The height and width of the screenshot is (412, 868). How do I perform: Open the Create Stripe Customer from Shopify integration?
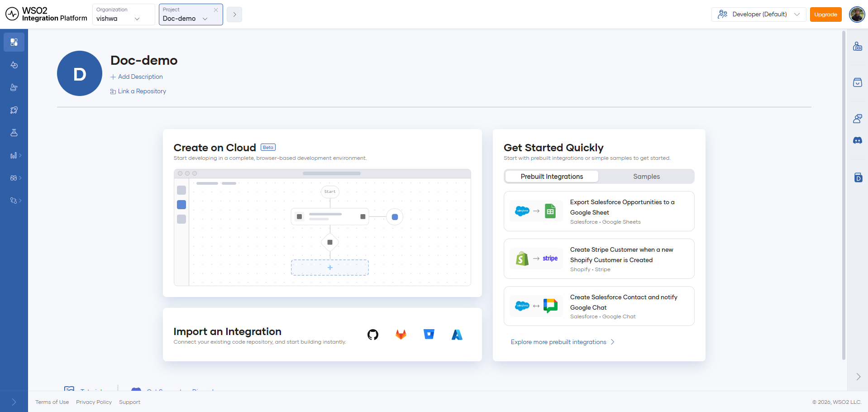pyautogui.click(x=599, y=259)
